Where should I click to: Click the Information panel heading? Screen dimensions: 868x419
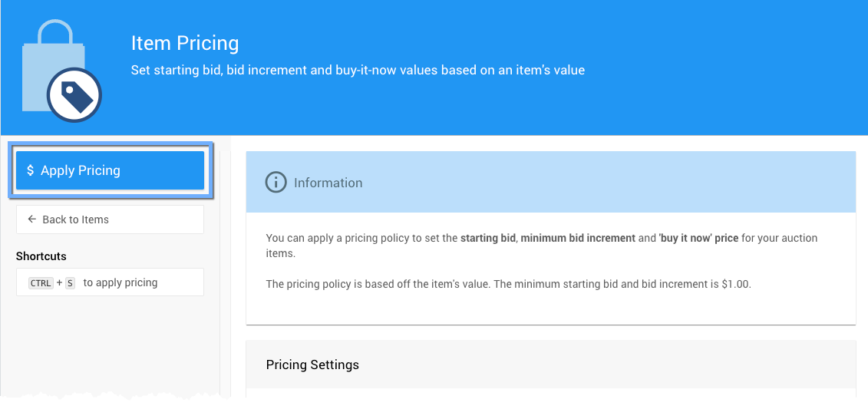pyautogui.click(x=328, y=183)
